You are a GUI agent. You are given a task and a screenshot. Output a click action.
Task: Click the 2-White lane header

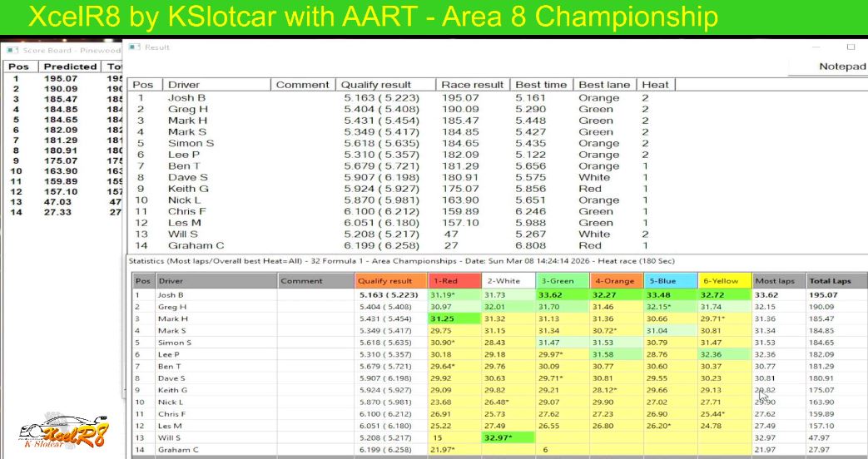coord(506,281)
